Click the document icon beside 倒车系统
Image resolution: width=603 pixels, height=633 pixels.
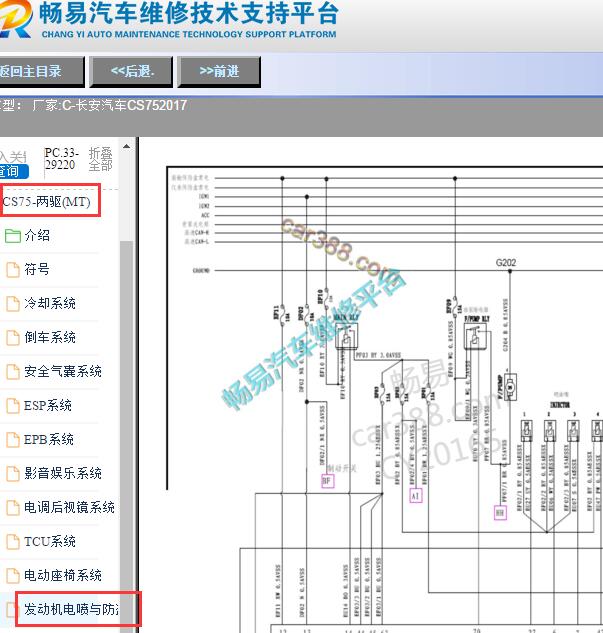pyautogui.click(x=13, y=337)
